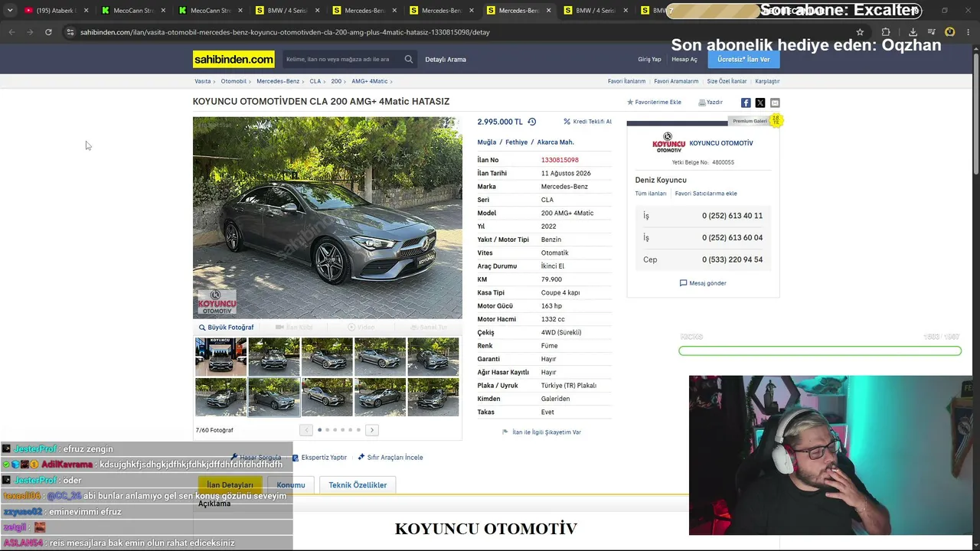The image size is (980, 551).
Task: Click the Favorilerime Ekle star icon
Action: click(x=630, y=103)
